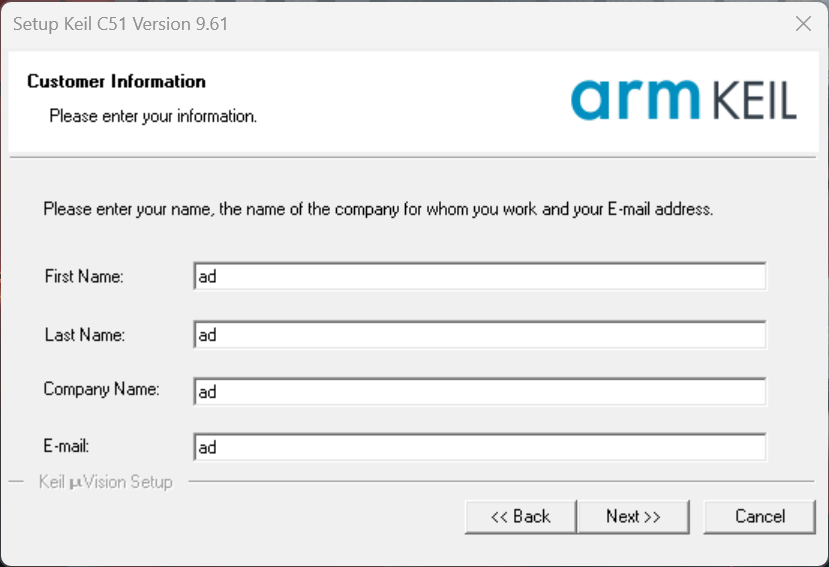Select the Last Name text box
This screenshot has width=829, height=567.
pyautogui.click(x=480, y=335)
